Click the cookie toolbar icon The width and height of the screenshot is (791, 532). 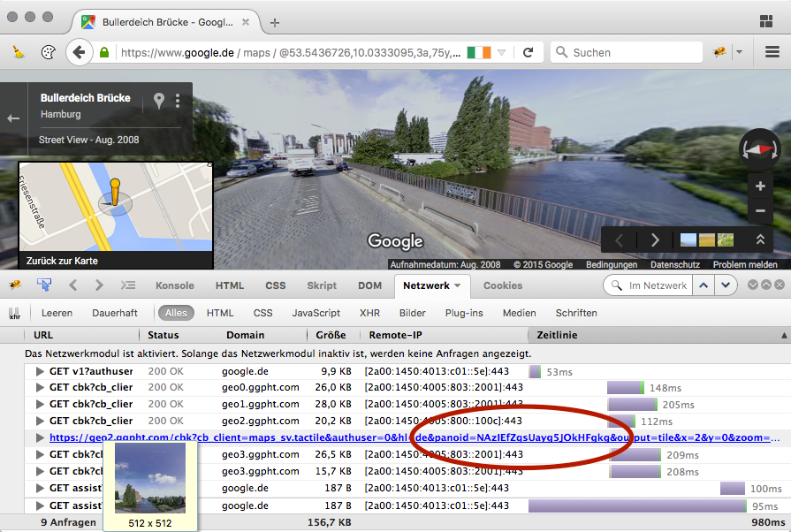point(48,52)
